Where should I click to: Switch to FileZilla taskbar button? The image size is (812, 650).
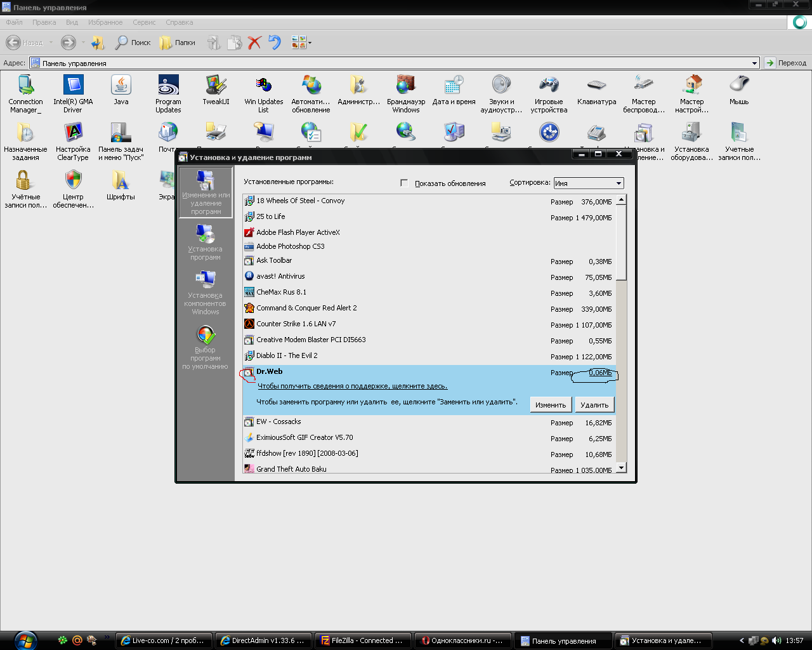tap(362, 640)
